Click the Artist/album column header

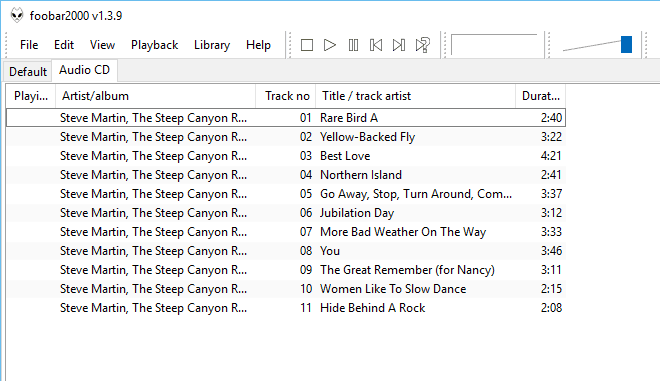(155, 96)
